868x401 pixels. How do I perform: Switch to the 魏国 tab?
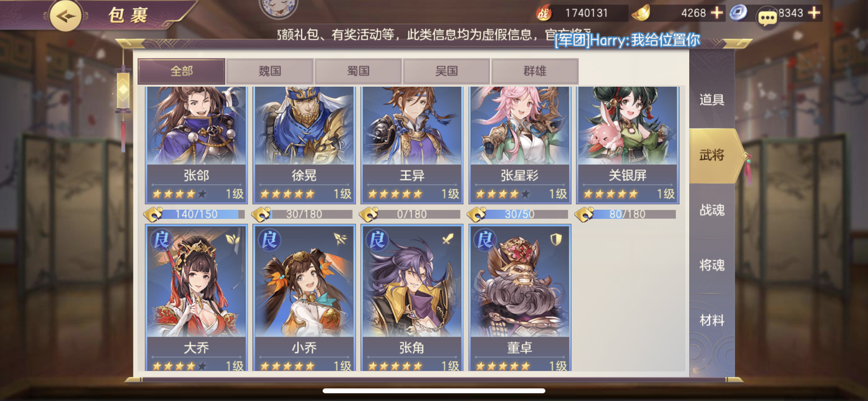click(x=270, y=71)
